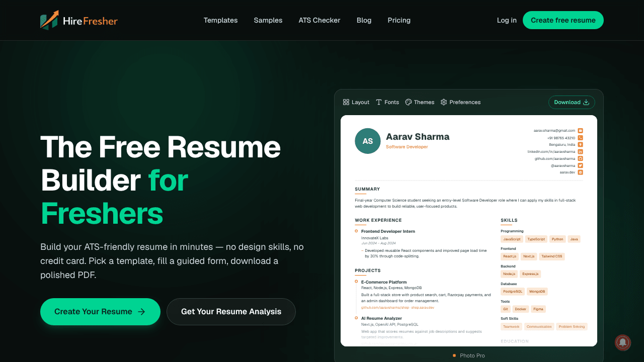The height and width of the screenshot is (362, 644).
Task: Open the Fonts options in preview
Action: click(x=387, y=102)
